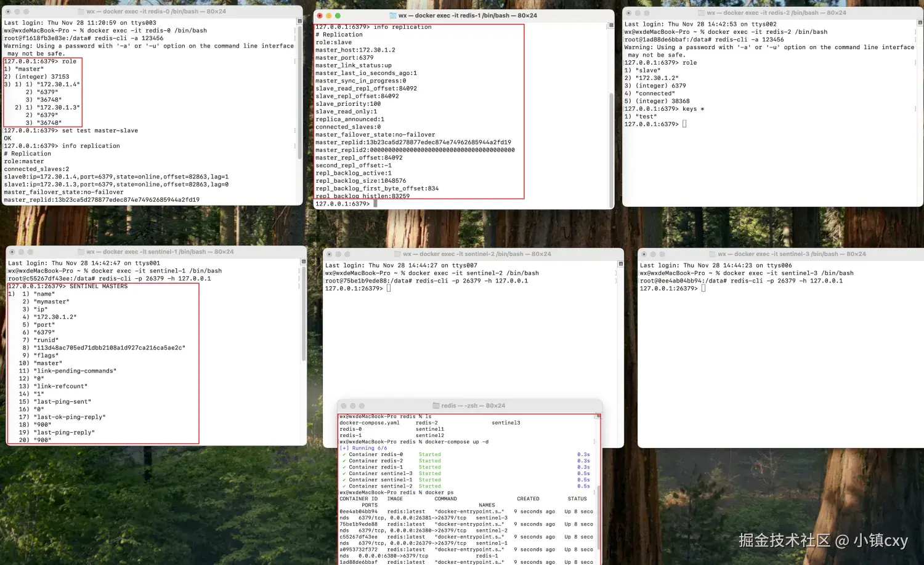Click 'repl_backlog_size:1048576' in redis-1
Screen dimensions: 924x565
coord(361,181)
